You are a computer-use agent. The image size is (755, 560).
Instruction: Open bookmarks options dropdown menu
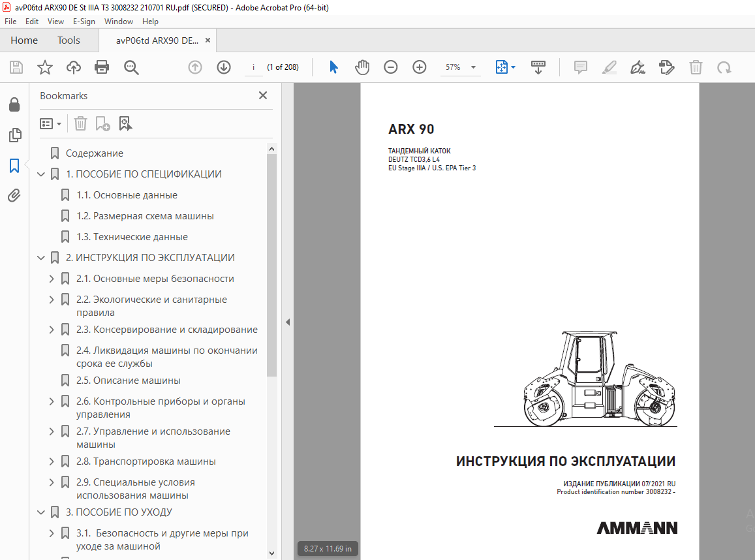[50, 124]
